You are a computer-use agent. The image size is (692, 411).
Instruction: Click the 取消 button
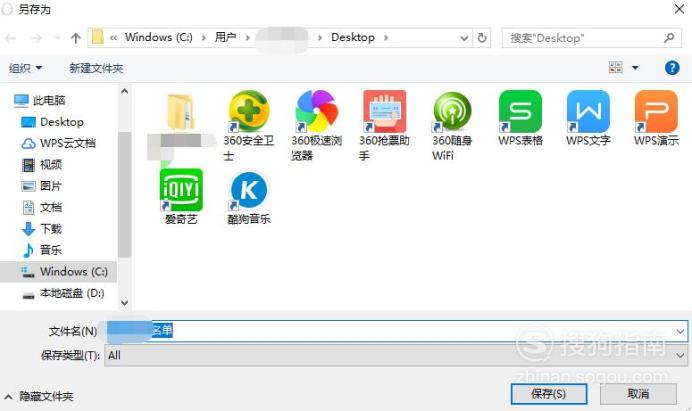[x=638, y=394]
